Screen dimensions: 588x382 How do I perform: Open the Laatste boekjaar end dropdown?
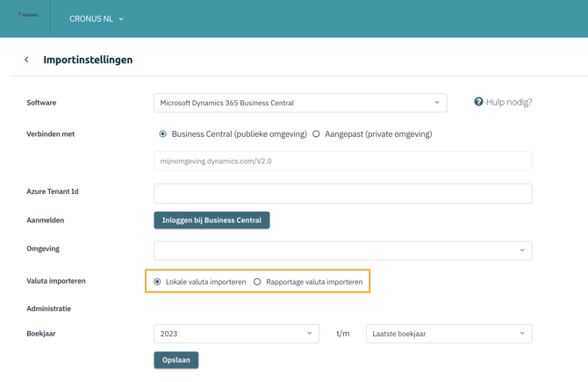coord(448,334)
